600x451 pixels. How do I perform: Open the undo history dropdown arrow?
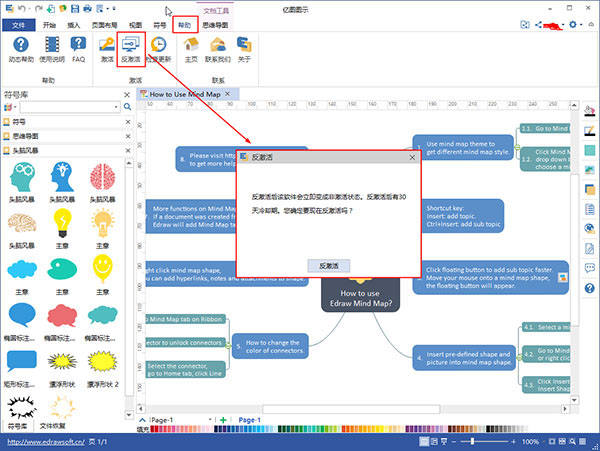29,8
